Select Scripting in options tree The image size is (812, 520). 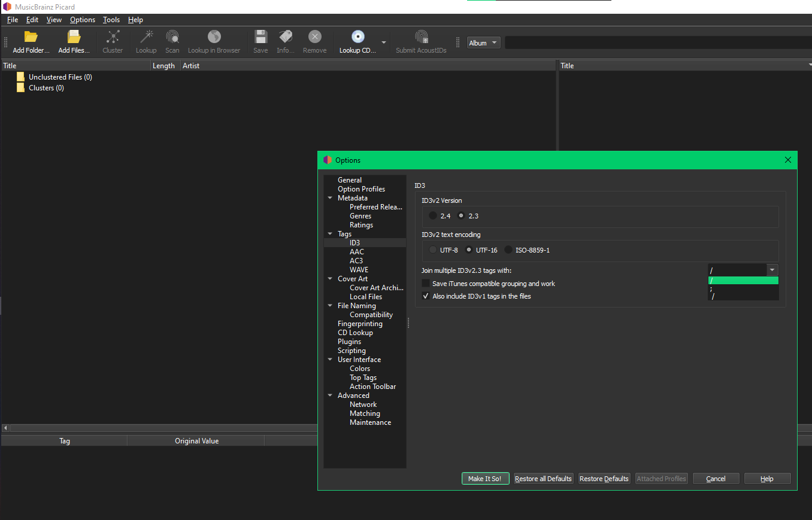pyautogui.click(x=352, y=351)
